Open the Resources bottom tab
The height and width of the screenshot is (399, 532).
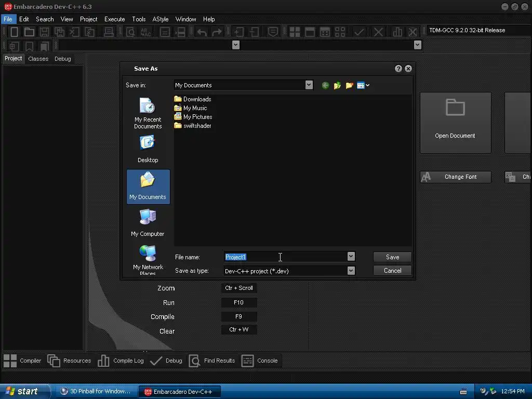tap(69, 361)
